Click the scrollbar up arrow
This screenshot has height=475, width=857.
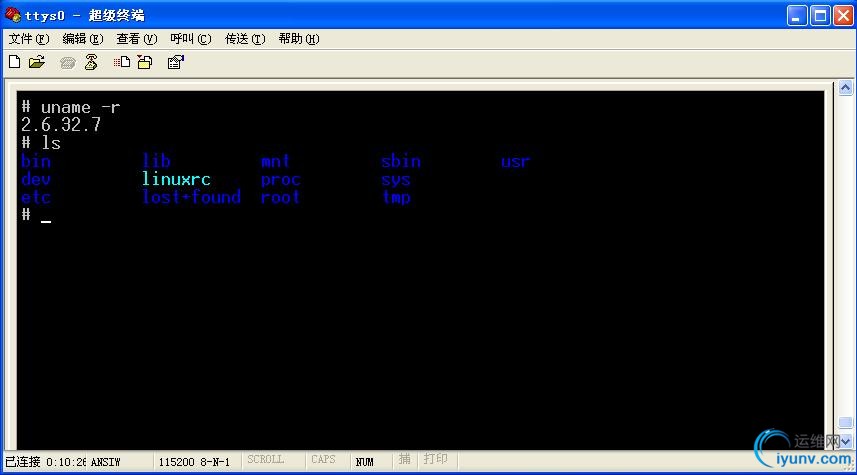(x=845, y=88)
